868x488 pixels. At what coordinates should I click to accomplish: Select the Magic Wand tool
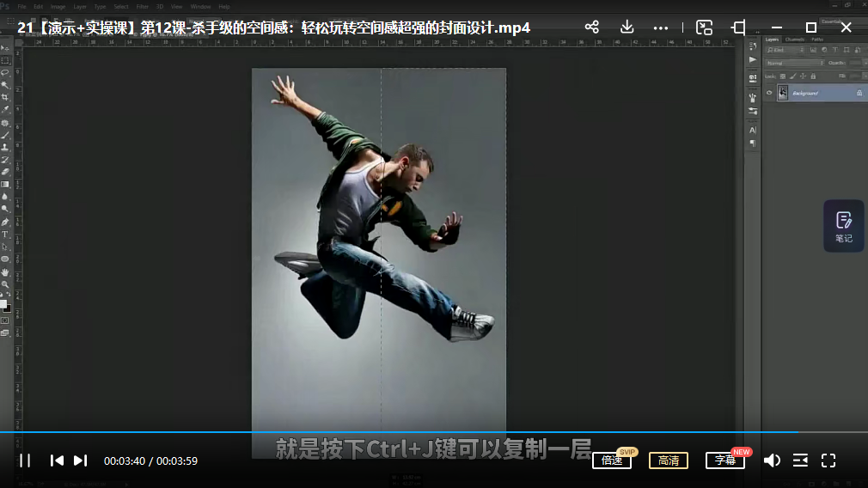coord(5,85)
